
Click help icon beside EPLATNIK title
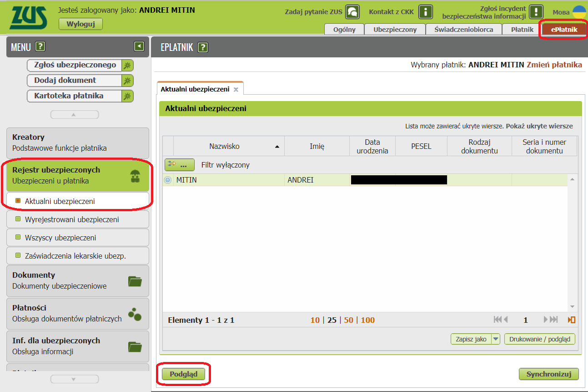point(203,47)
